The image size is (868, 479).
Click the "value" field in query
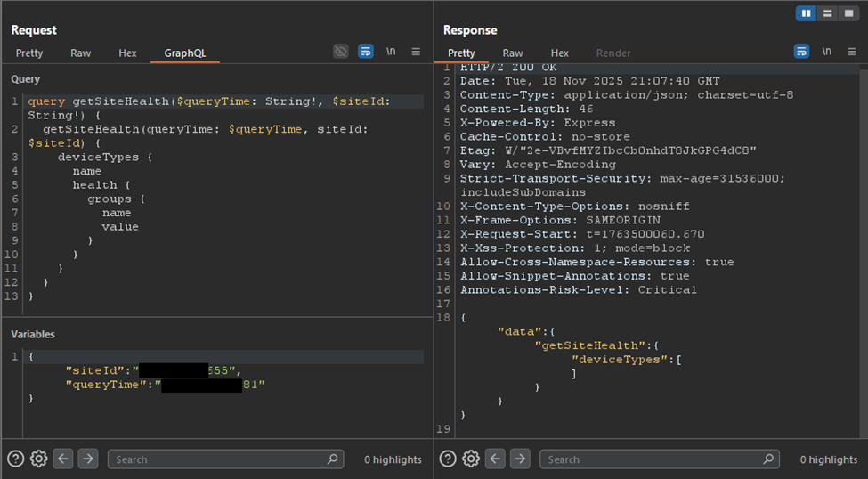pos(120,226)
